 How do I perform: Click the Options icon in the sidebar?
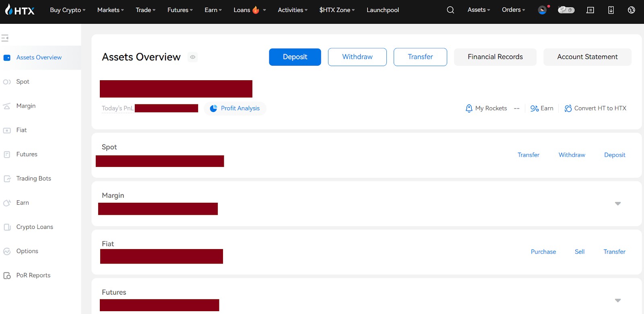(7, 251)
